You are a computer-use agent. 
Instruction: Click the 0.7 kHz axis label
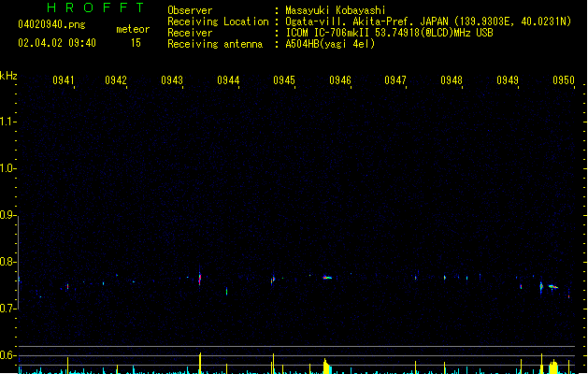point(7,309)
